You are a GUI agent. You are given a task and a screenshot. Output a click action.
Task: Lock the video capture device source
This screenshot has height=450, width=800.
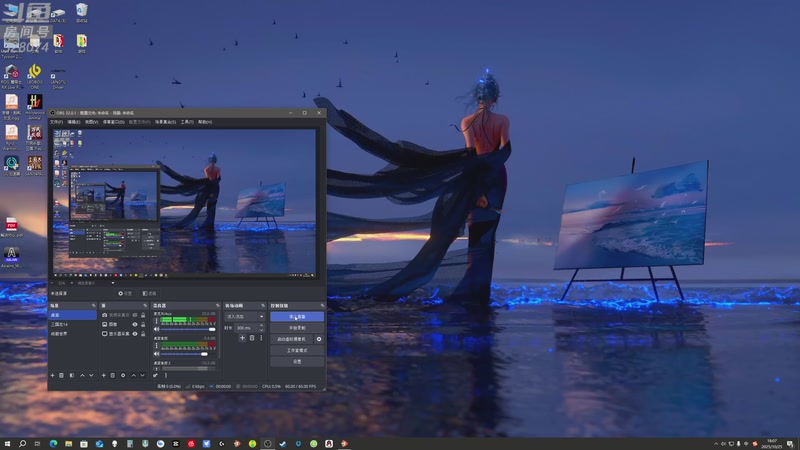tap(143, 315)
